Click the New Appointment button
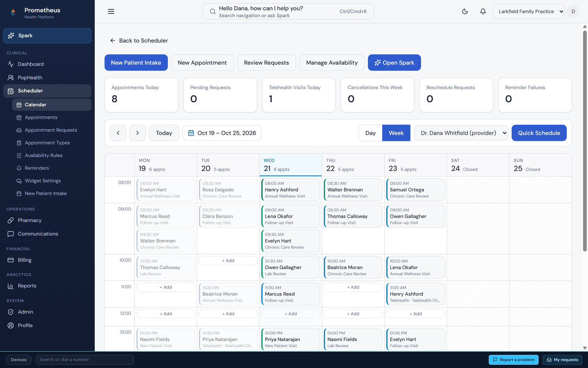588x368 pixels. point(202,63)
